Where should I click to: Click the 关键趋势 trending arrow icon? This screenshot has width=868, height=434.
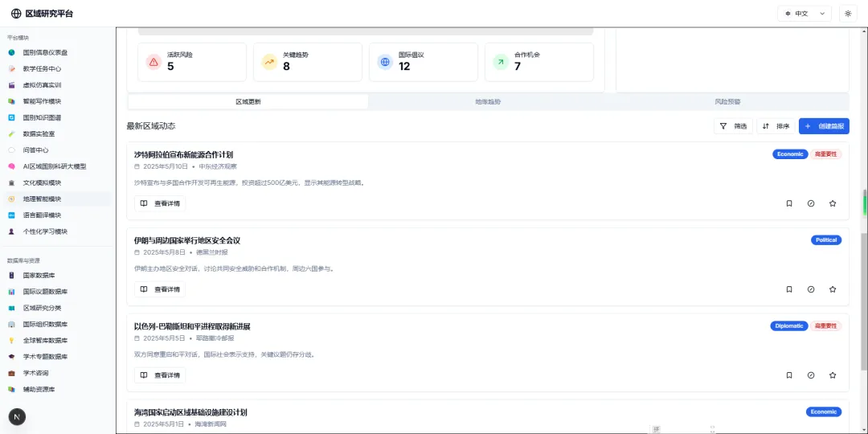coord(269,62)
